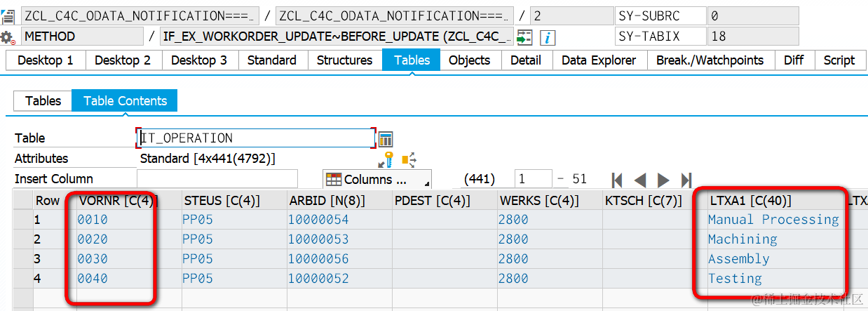The width and height of the screenshot is (868, 311).
Task: Click VORNR value 0010
Action: click(x=93, y=220)
